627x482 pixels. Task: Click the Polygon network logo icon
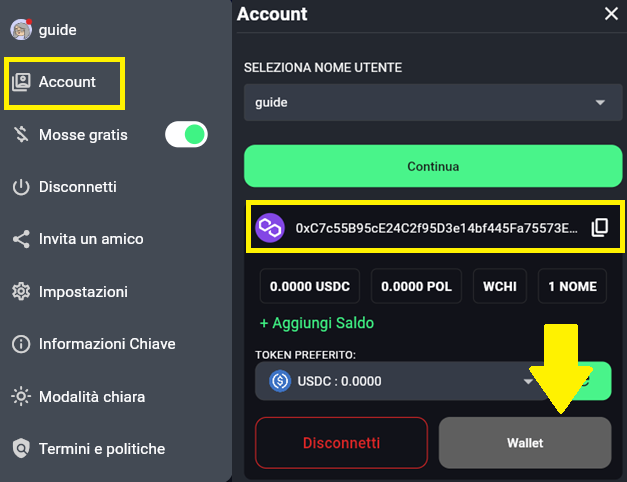point(270,227)
